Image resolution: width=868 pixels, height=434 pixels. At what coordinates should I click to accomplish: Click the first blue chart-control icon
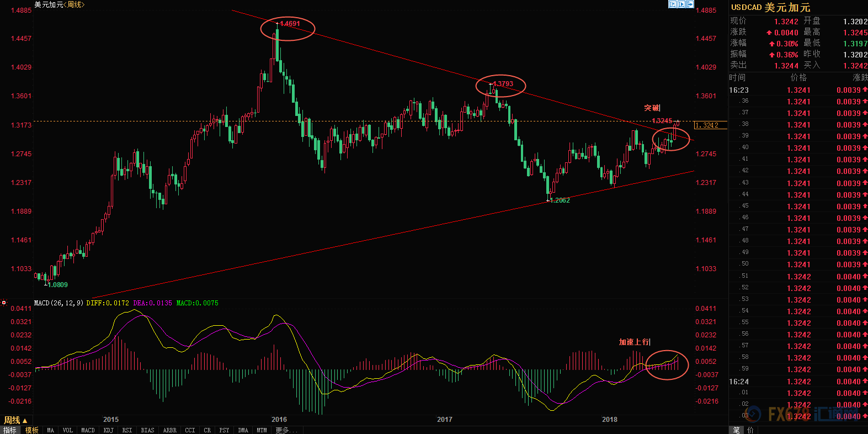click(672, 4)
